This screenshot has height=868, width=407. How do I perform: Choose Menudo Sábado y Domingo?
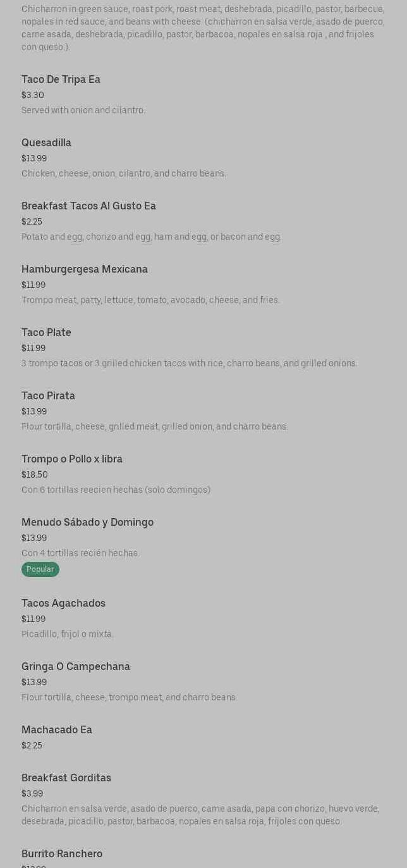tap(87, 522)
